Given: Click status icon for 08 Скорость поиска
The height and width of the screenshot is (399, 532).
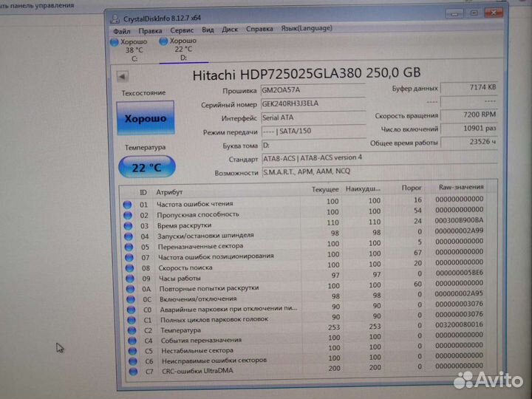Looking at the screenshot, I should point(129,268).
